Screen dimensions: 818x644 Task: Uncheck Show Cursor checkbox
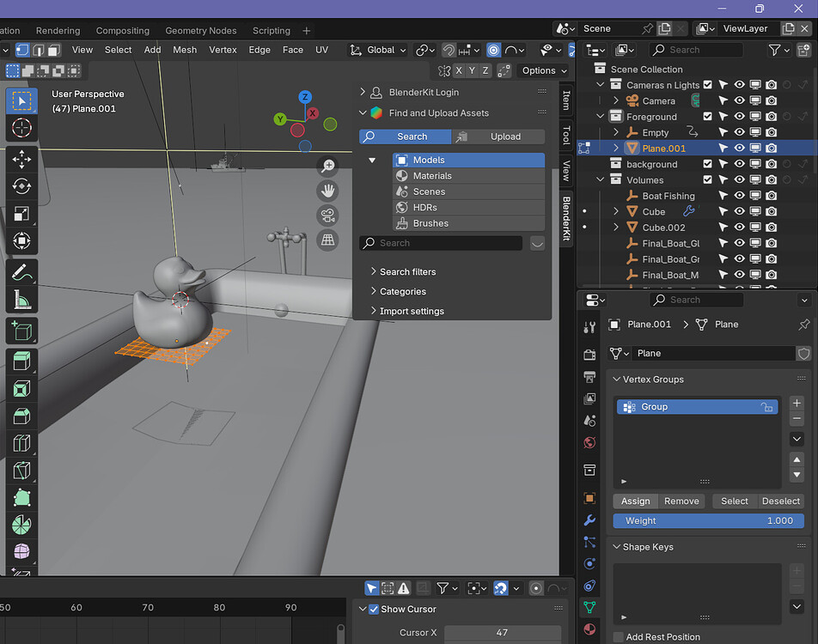374,609
